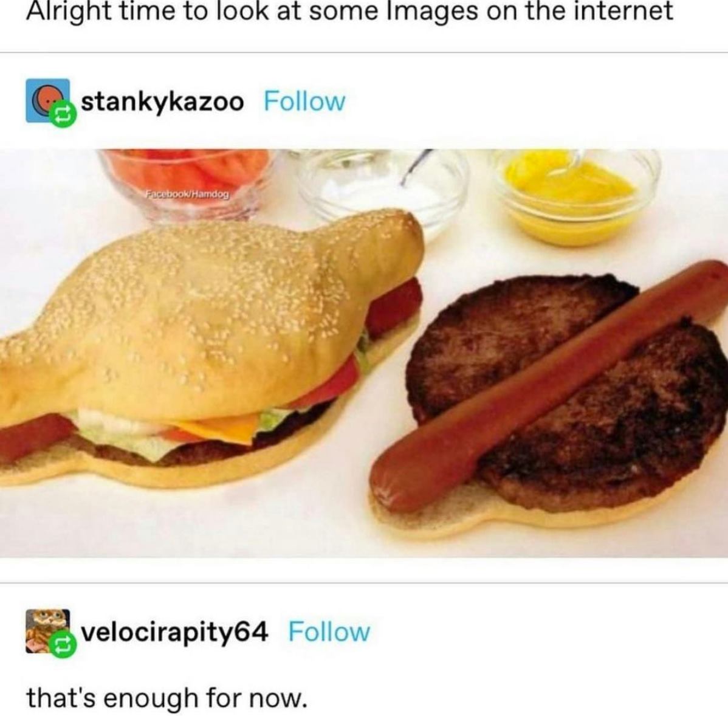
Task: Click the green reblog badge on velocirapity64's avatar
Action: 63,645
